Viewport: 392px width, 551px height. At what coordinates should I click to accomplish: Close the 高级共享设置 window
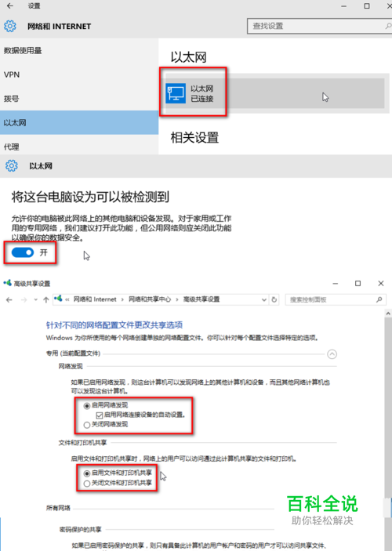[381, 283]
